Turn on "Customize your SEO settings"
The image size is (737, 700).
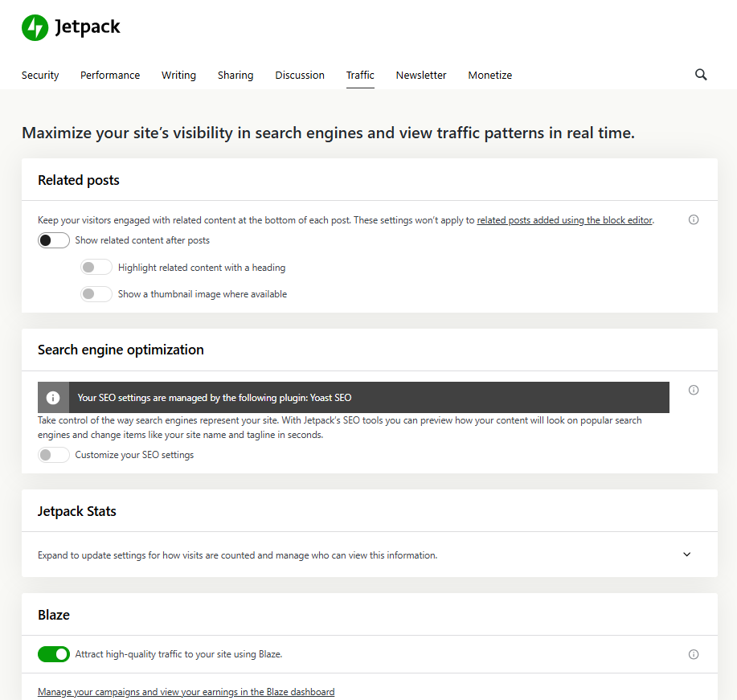(x=53, y=454)
